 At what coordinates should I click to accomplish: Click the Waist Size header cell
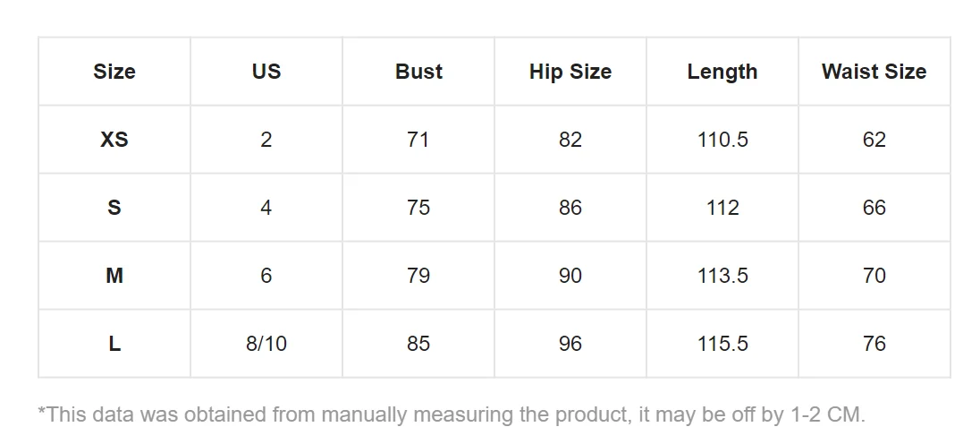(874, 72)
